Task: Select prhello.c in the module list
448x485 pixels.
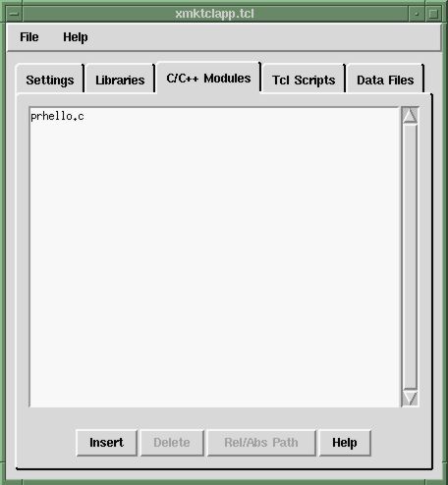Action: (57, 117)
